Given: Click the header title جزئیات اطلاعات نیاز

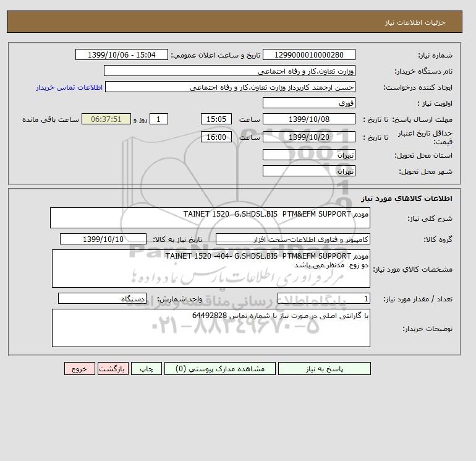Looking at the screenshot, I should (x=415, y=22).
